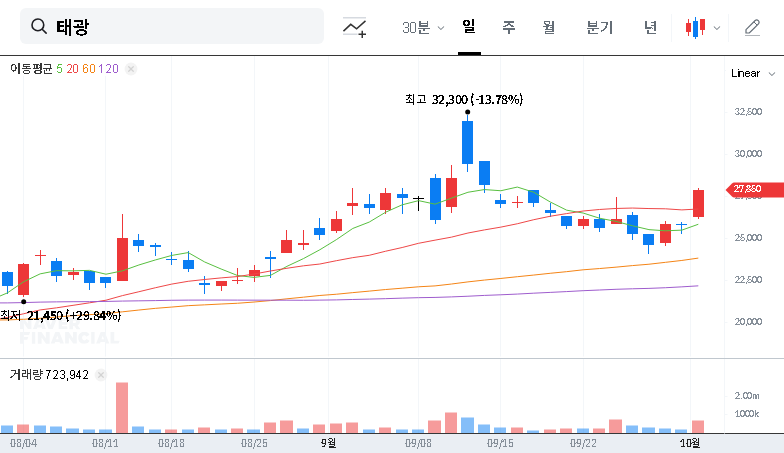
Task: Click the 이동평균 indicator label
Action: click(30, 69)
